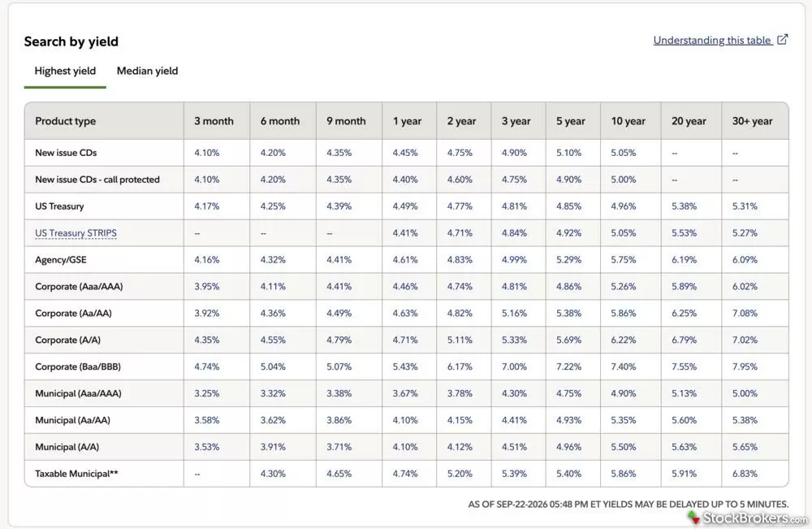This screenshot has width=812, height=529.
Task: Select US Treasury 3 month 4.17% yield
Action: [206, 206]
